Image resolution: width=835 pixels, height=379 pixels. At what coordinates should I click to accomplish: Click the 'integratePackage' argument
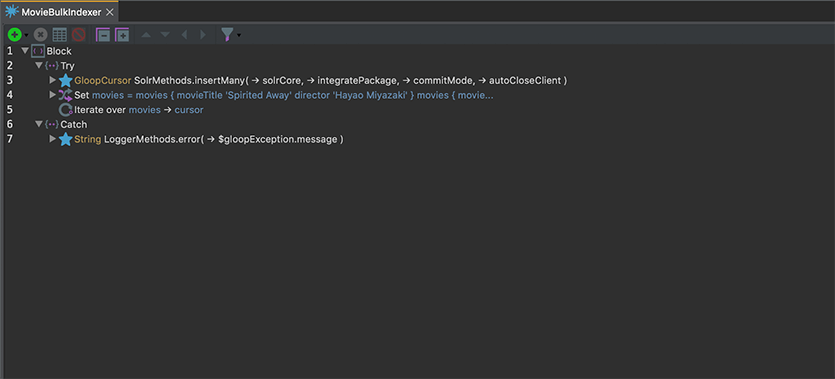point(357,80)
